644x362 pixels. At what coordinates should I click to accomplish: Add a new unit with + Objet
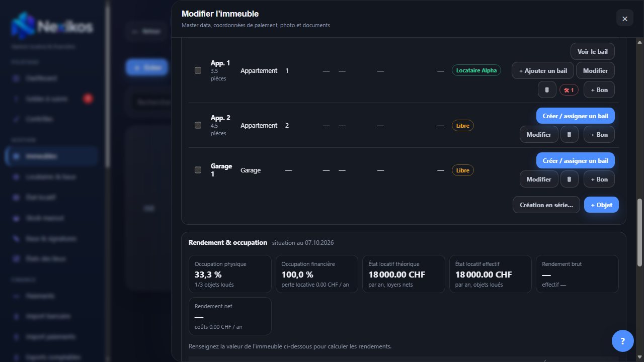[x=601, y=205]
